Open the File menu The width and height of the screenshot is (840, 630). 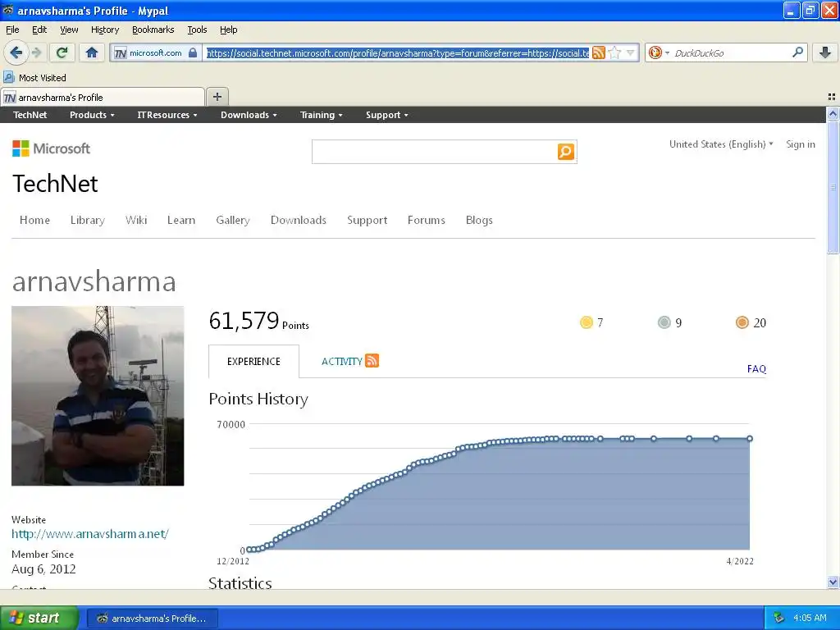12,30
